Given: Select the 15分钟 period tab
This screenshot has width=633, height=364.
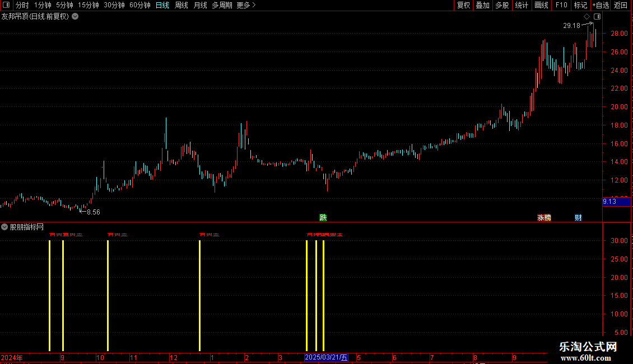Looking at the screenshot, I should tap(88, 5).
